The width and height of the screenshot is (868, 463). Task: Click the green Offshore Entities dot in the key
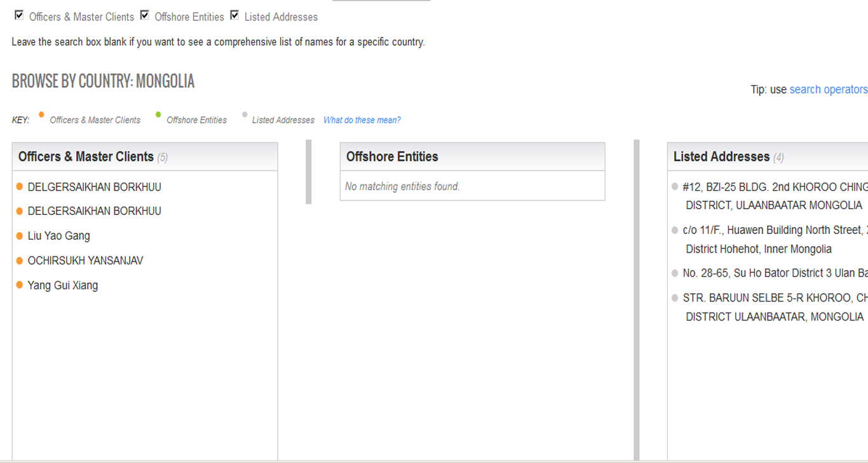tap(158, 115)
